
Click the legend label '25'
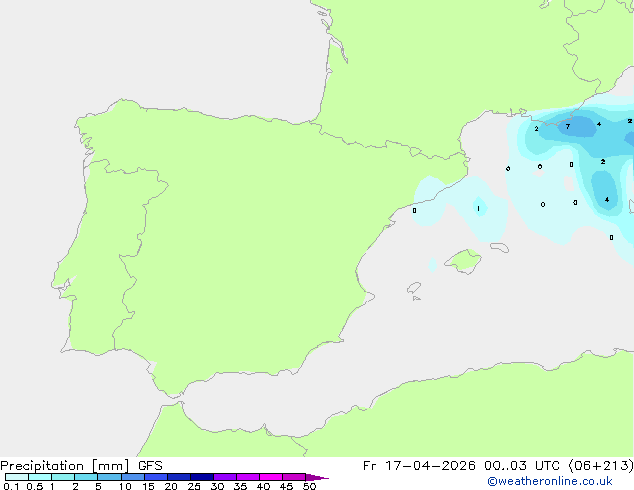[194, 486]
